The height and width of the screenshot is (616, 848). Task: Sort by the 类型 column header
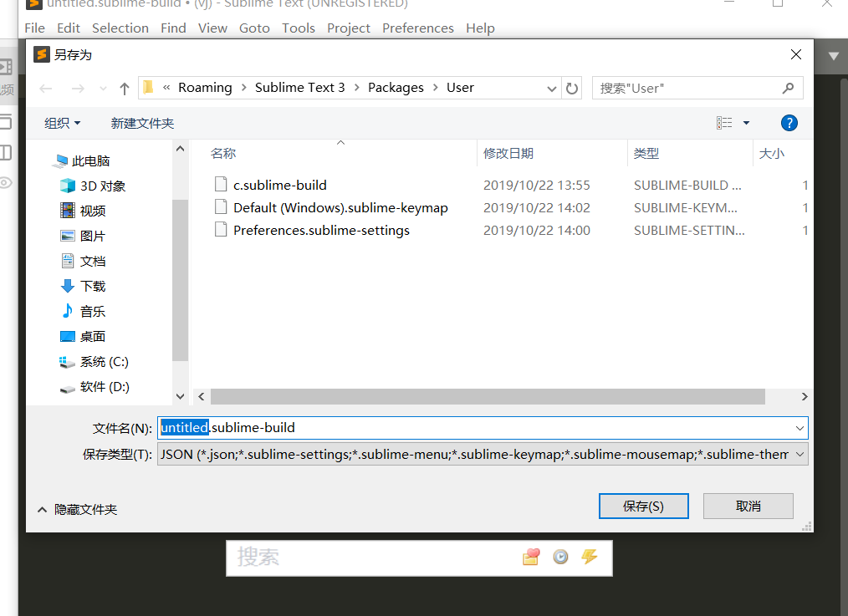[646, 154]
